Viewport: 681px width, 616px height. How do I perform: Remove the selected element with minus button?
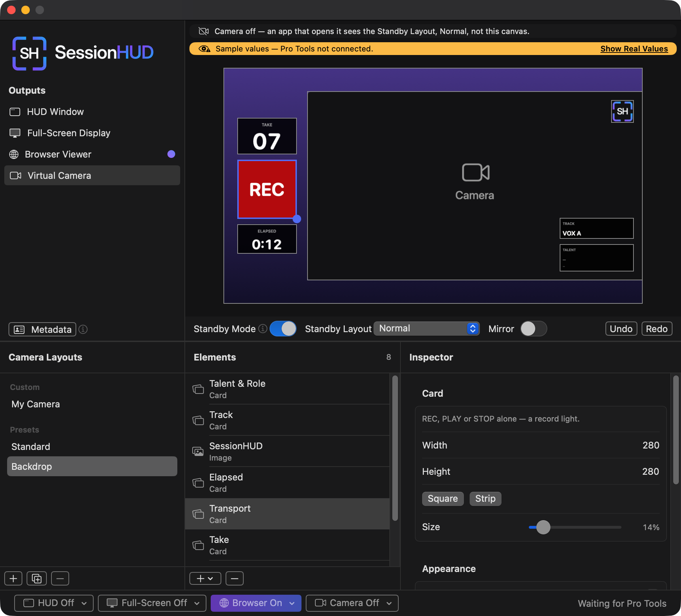click(x=234, y=578)
